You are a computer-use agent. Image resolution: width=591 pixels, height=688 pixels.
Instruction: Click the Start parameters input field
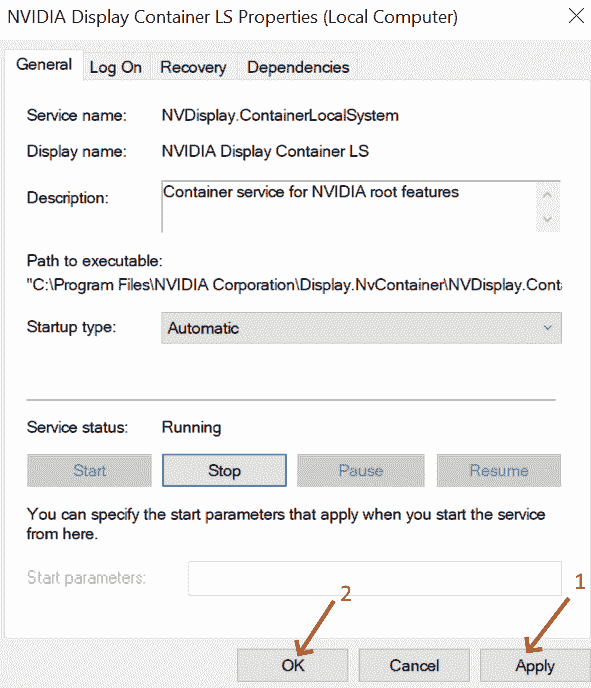[x=375, y=578]
